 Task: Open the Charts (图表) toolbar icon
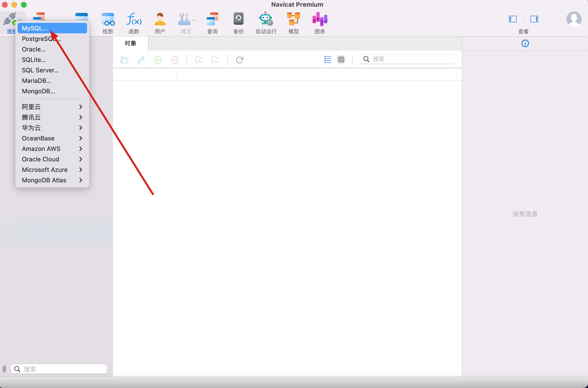(x=320, y=19)
